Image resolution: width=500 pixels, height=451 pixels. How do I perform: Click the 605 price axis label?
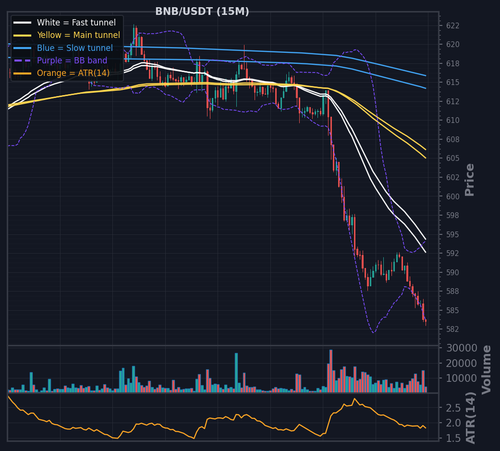[453, 158]
